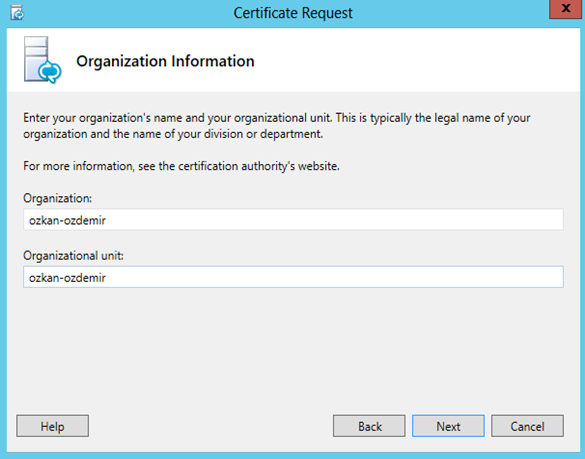Focus the Organizational unit text field
The image size is (585, 459).
click(293, 277)
